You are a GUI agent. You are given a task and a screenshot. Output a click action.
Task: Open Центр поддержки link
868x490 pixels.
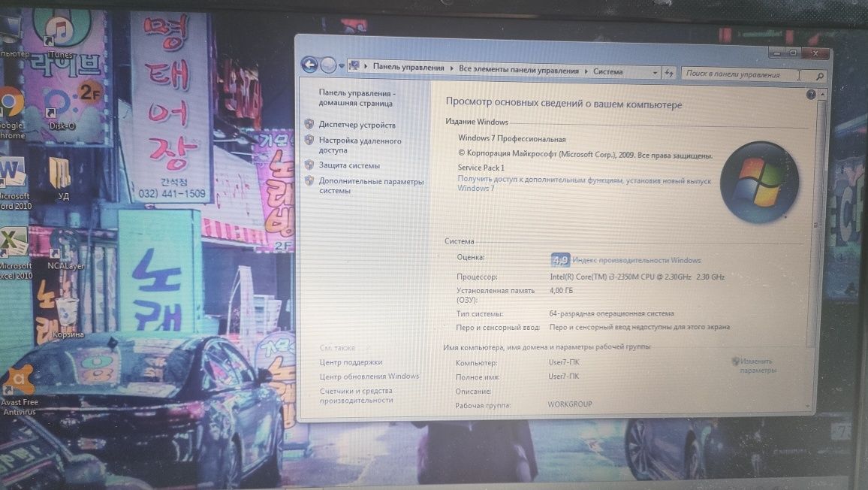(351, 362)
